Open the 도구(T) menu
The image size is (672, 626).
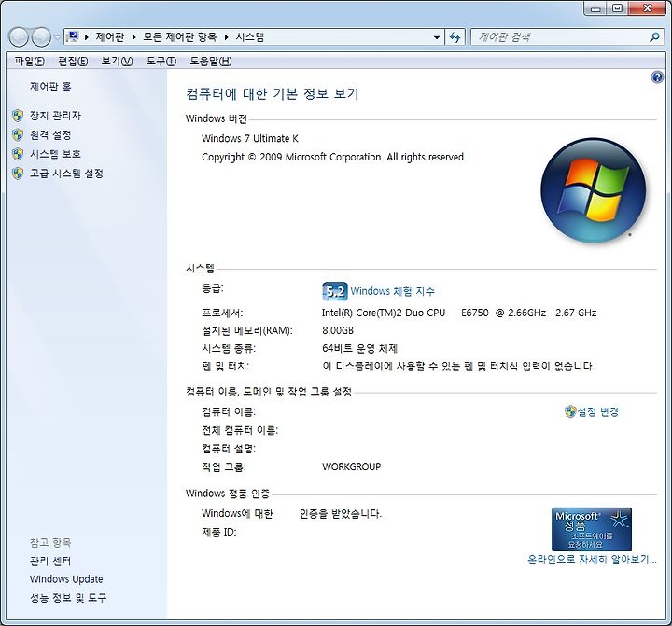[161, 62]
